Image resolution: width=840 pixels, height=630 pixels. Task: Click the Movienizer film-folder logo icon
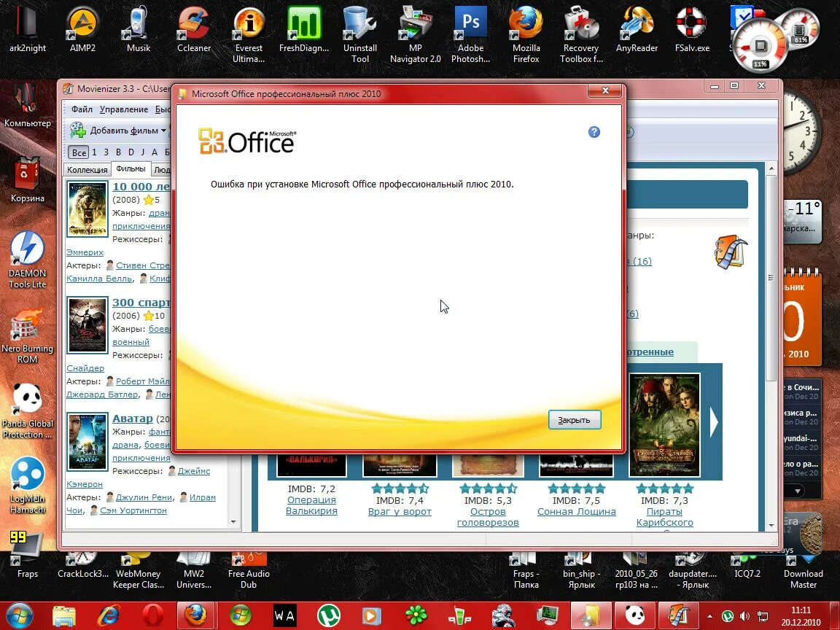(731, 252)
